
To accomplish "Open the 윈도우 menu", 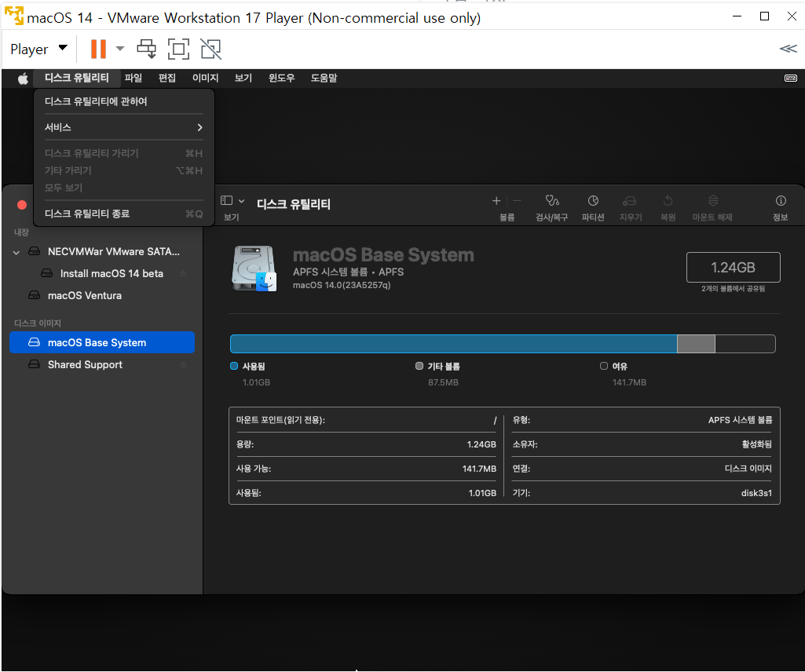I will point(281,78).
